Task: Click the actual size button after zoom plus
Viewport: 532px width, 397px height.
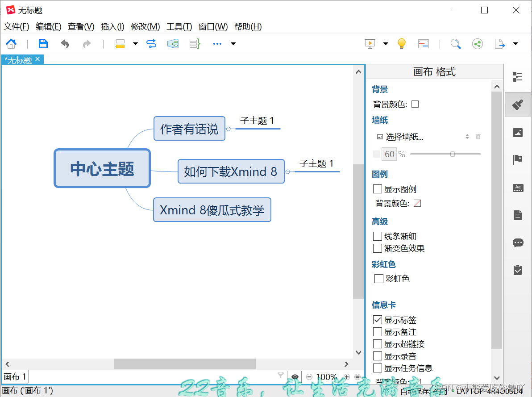Action: 357,376
